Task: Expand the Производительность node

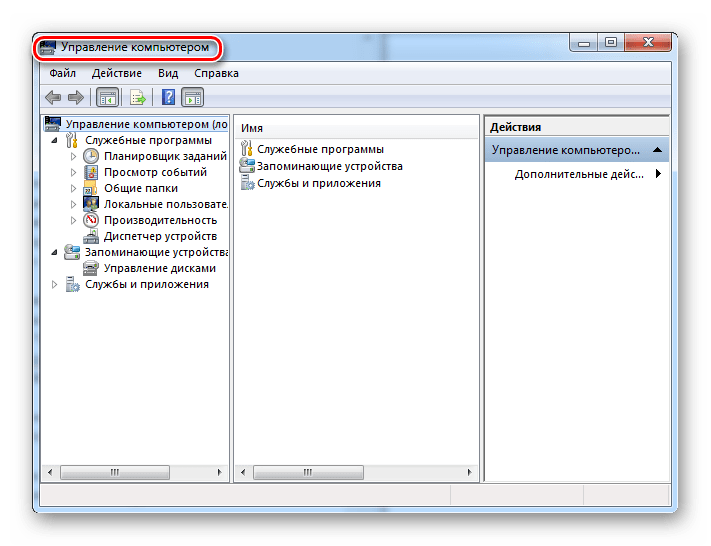Action: click(73, 220)
